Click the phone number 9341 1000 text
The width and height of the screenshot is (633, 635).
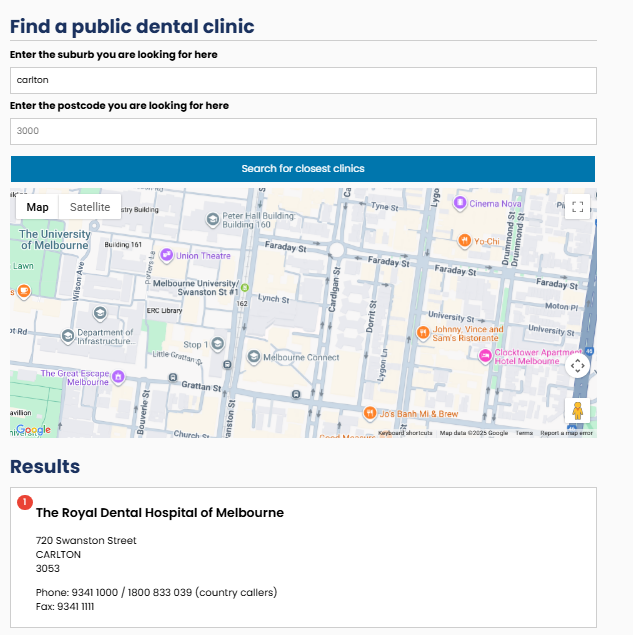[x=95, y=592]
